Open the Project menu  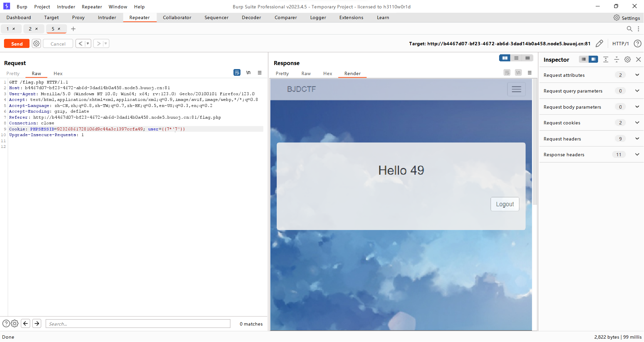point(42,7)
